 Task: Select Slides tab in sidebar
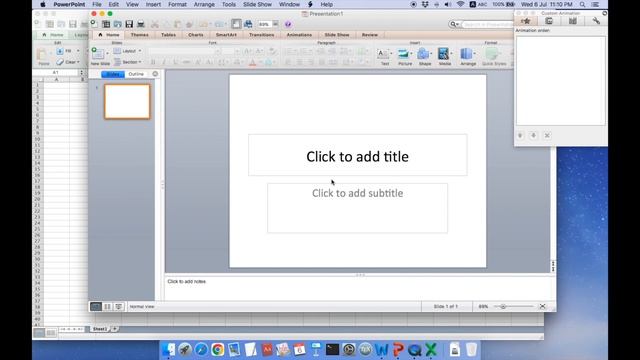point(113,74)
